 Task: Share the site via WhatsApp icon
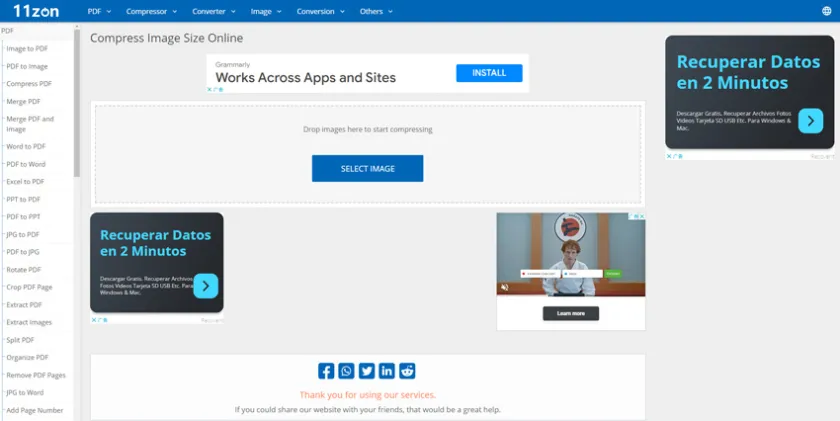point(346,371)
